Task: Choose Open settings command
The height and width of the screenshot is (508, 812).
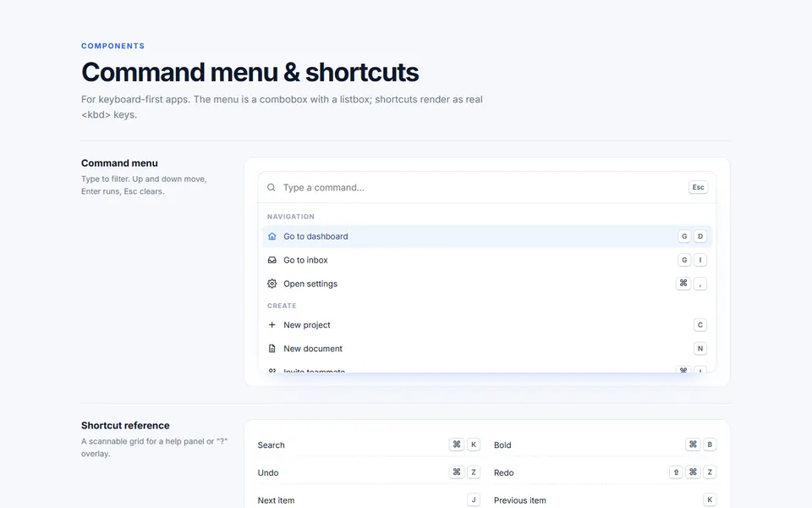Action: click(487, 284)
